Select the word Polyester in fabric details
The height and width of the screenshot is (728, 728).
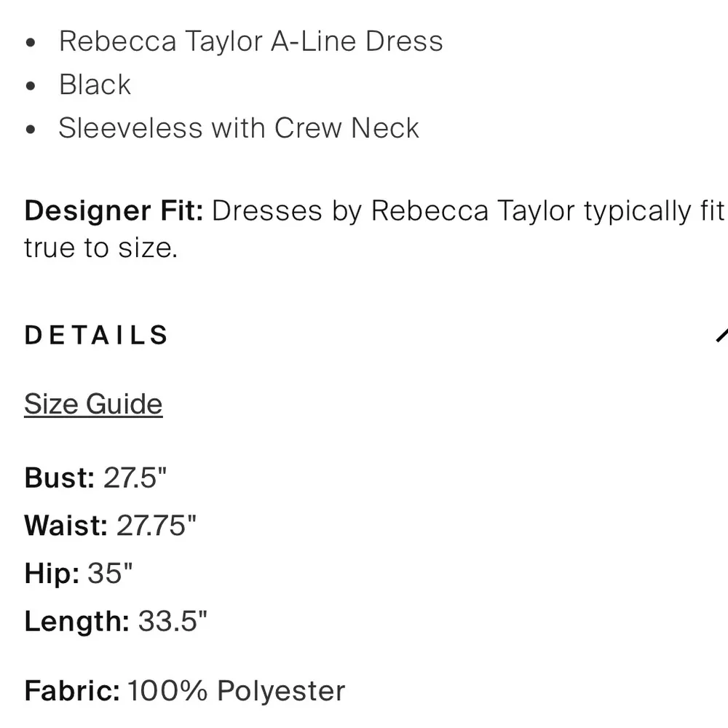pos(280,690)
